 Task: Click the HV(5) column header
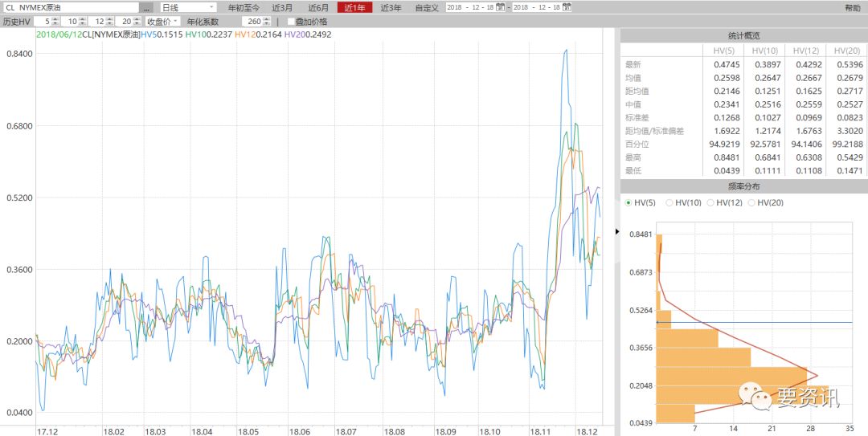[723, 51]
